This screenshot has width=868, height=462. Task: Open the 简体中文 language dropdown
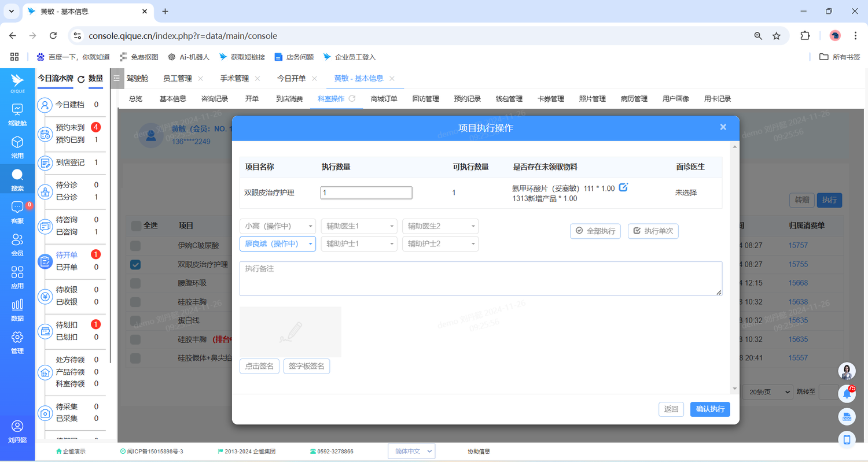coord(411,452)
